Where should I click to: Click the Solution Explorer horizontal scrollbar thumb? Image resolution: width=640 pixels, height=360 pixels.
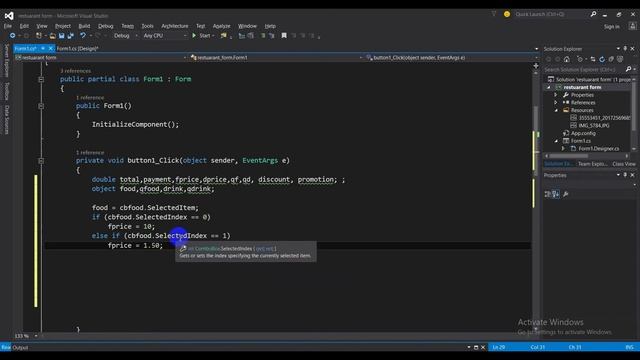point(568,156)
